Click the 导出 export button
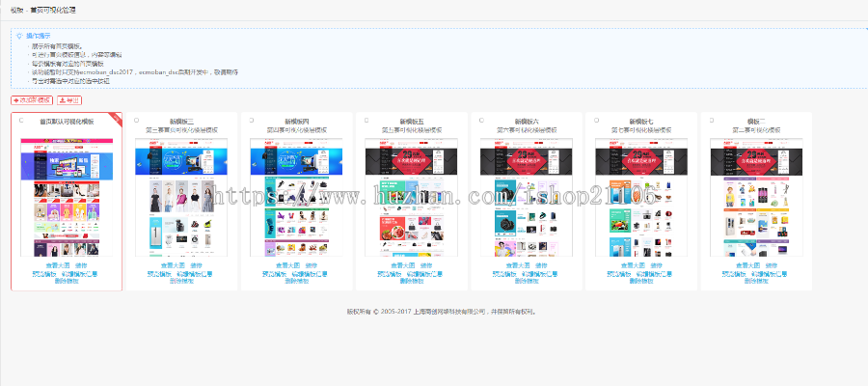 69,100
